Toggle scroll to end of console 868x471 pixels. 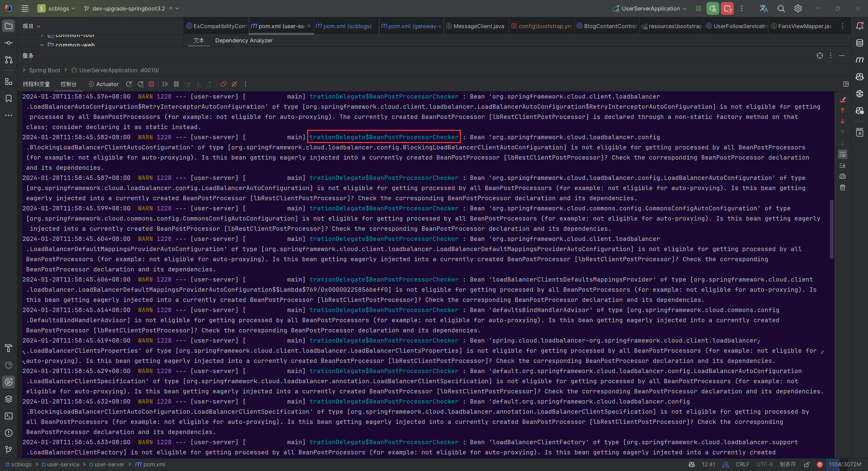(843, 165)
